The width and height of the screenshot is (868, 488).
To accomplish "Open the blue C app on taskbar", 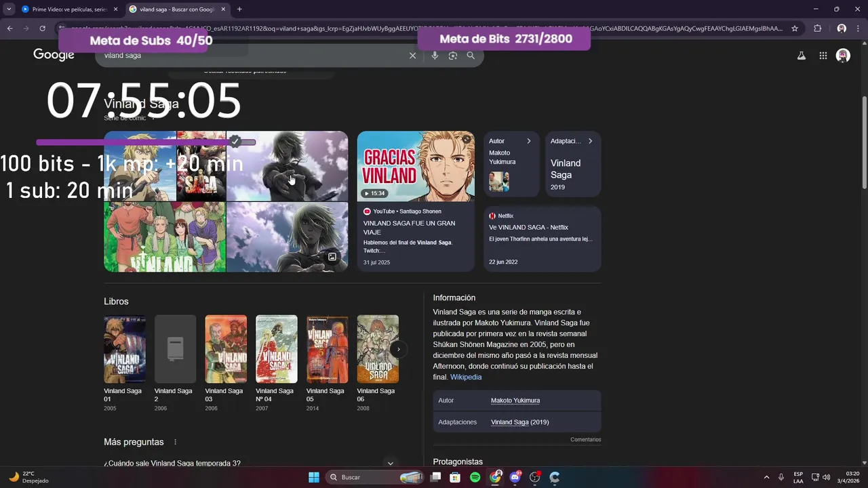I will tap(554, 477).
